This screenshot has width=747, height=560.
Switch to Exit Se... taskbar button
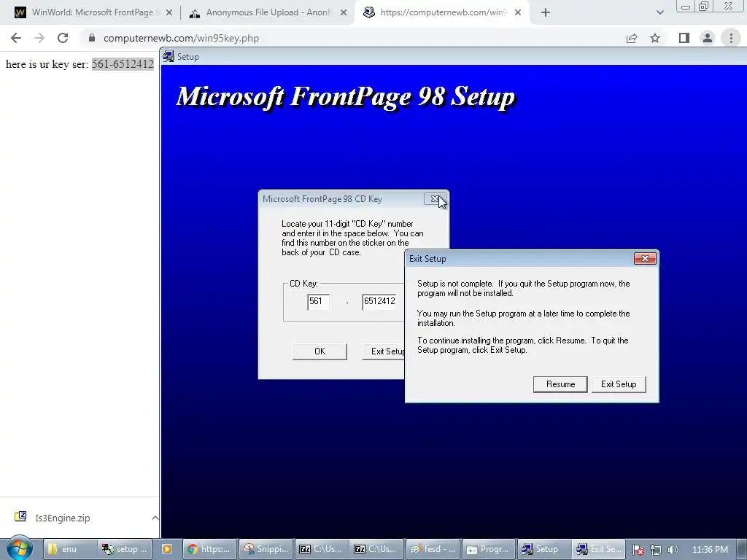pos(599,549)
